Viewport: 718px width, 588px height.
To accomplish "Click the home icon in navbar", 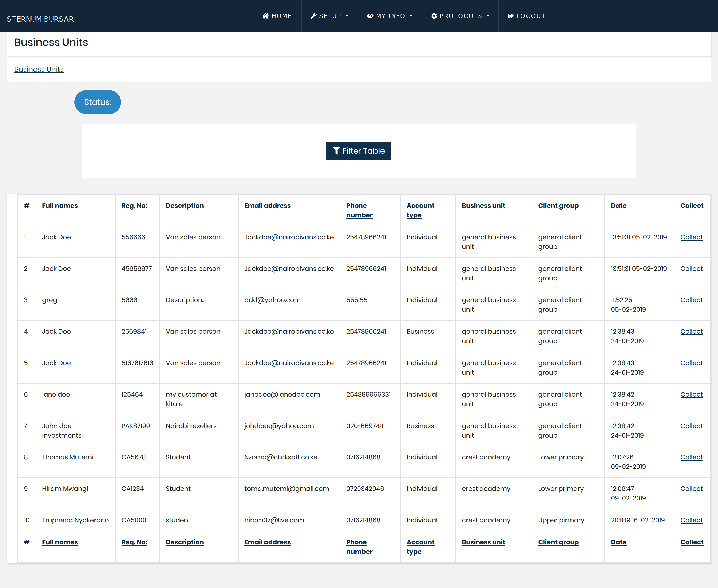I will (266, 16).
